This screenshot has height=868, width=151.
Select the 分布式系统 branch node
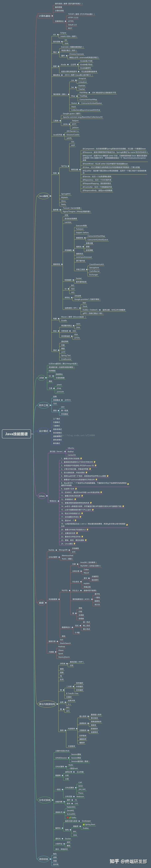(x=45, y=800)
